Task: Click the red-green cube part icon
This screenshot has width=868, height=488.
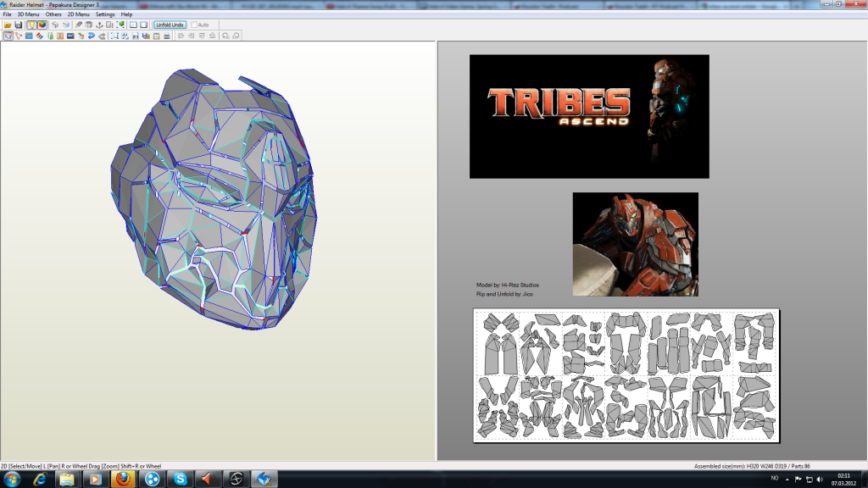Action: pyautogui.click(x=81, y=36)
